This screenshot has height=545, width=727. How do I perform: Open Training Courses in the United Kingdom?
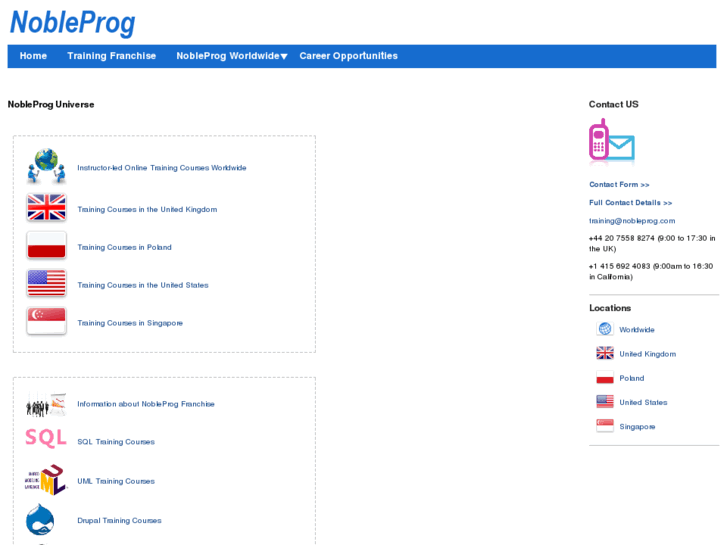point(147,209)
